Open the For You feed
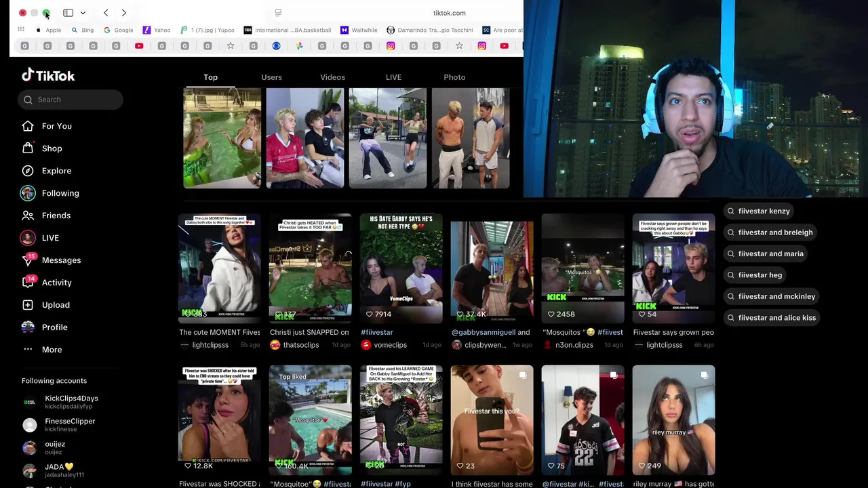This screenshot has width=868, height=488. pyautogui.click(x=56, y=126)
